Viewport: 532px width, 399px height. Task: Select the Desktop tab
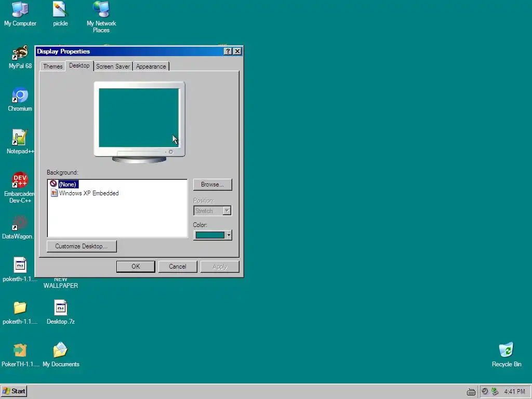tap(79, 65)
